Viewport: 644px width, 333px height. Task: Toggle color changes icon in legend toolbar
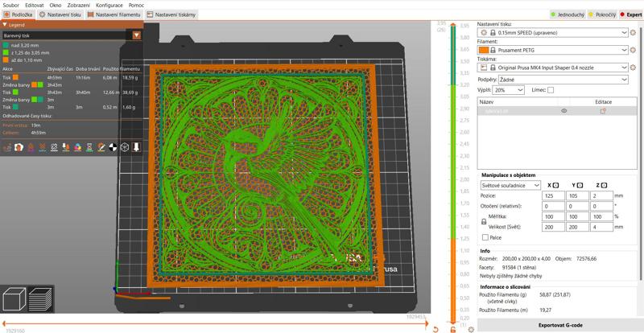tap(77, 147)
